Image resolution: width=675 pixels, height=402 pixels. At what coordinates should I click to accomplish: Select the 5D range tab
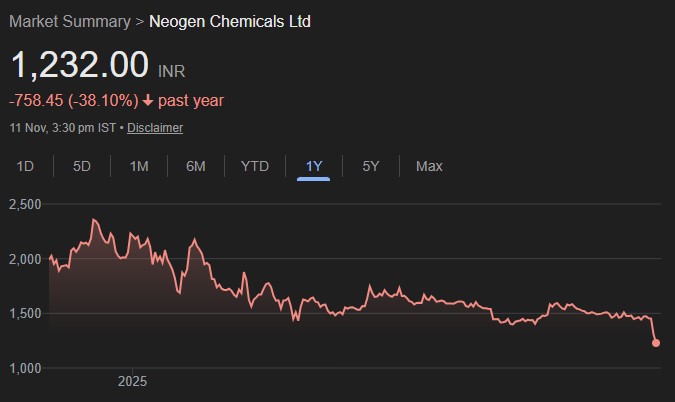point(82,166)
